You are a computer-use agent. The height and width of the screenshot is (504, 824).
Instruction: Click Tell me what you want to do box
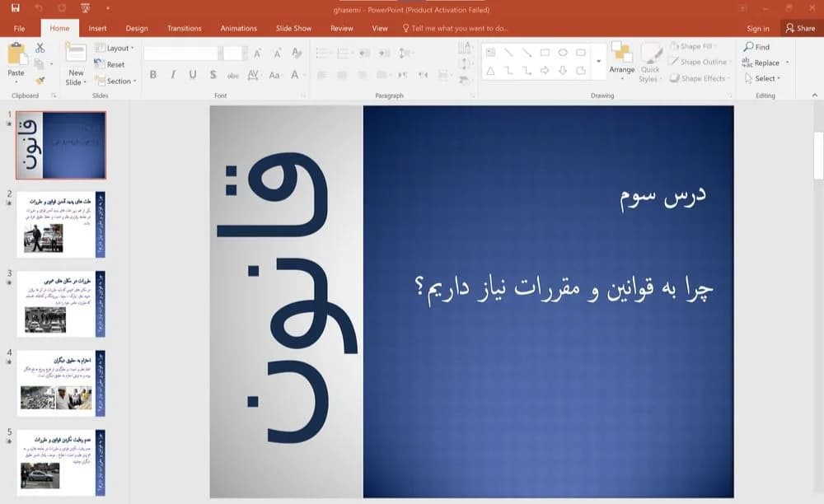(x=455, y=28)
